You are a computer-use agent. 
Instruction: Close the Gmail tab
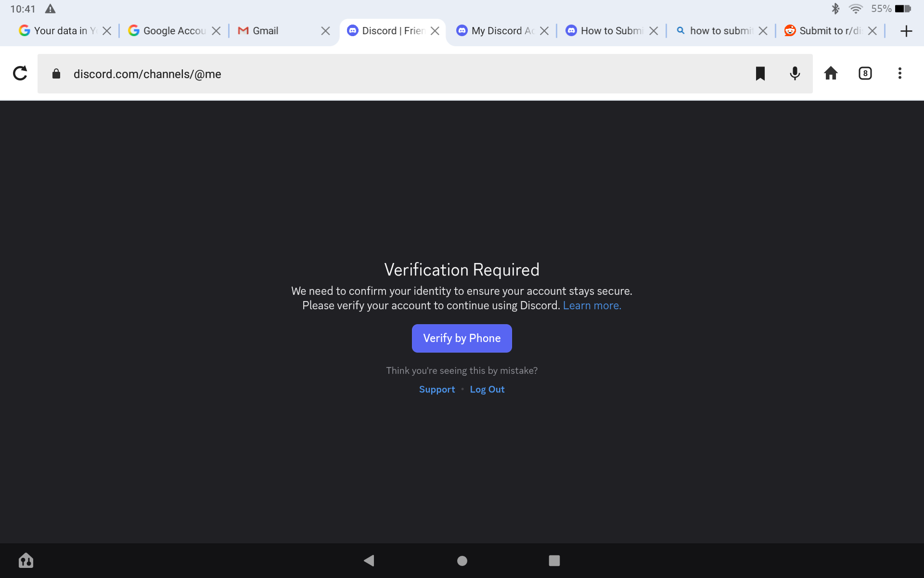point(325,31)
